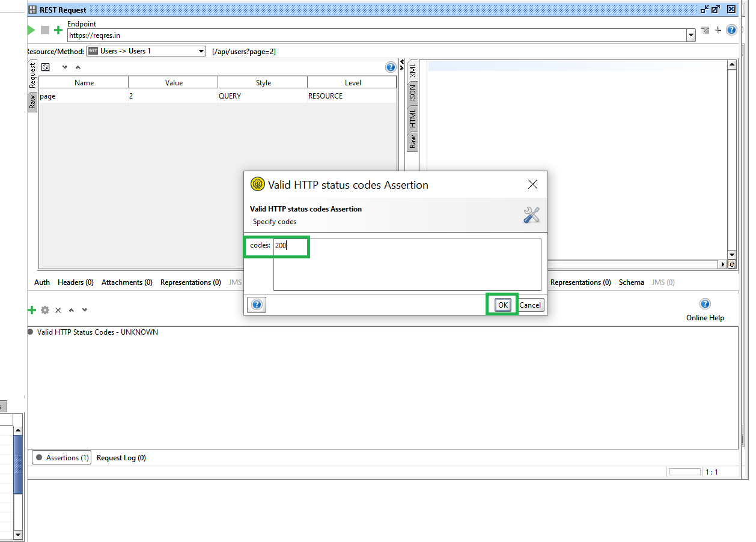
Task: Open the Request Log tab
Action: (121, 458)
